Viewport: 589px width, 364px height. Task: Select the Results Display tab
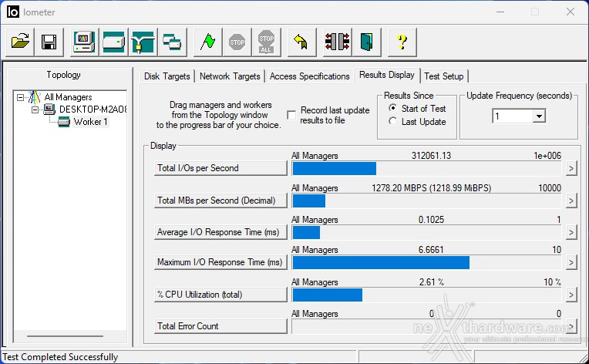[387, 75]
